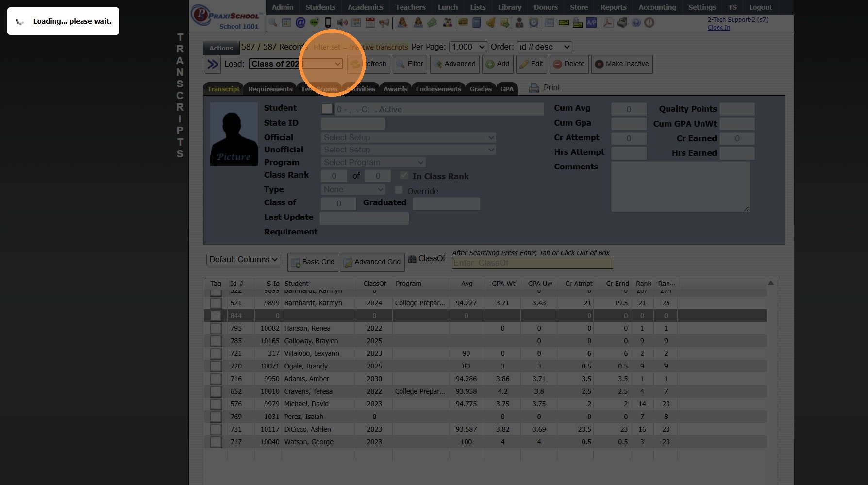Open the Unofficial setup dropdown

click(x=409, y=150)
